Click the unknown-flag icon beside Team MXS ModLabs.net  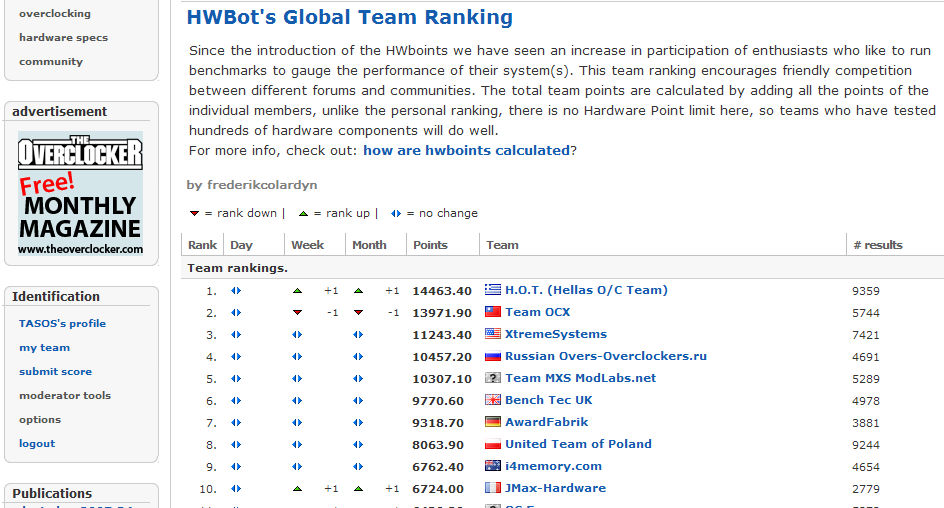pos(492,378)
